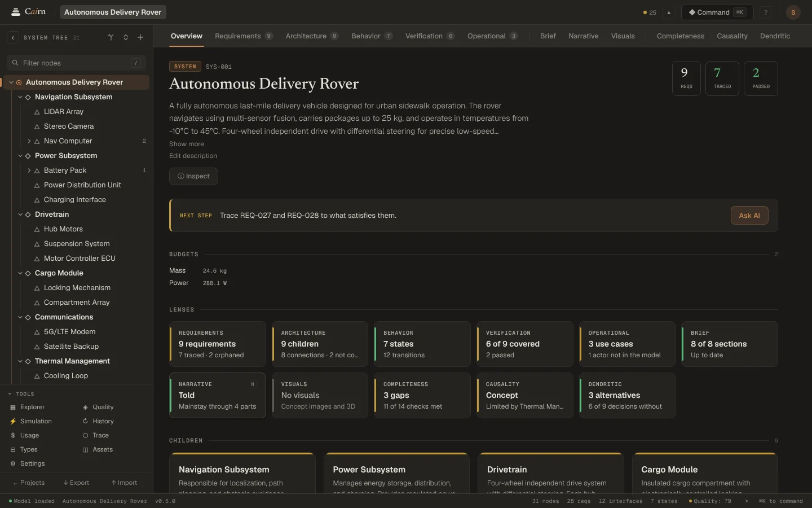This screenshot has width=812, height=508.
Task: Add a new node with plus icon
Action: pos(140,38)
